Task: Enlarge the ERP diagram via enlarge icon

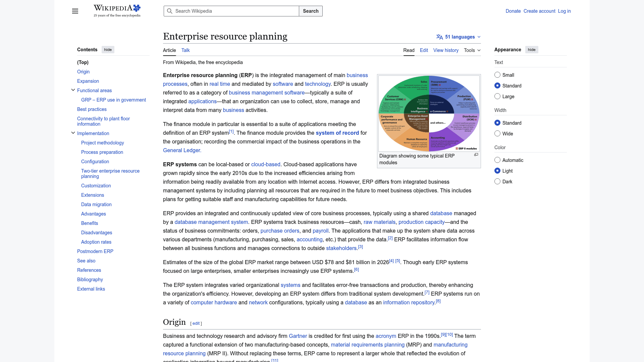Action: 476,155
